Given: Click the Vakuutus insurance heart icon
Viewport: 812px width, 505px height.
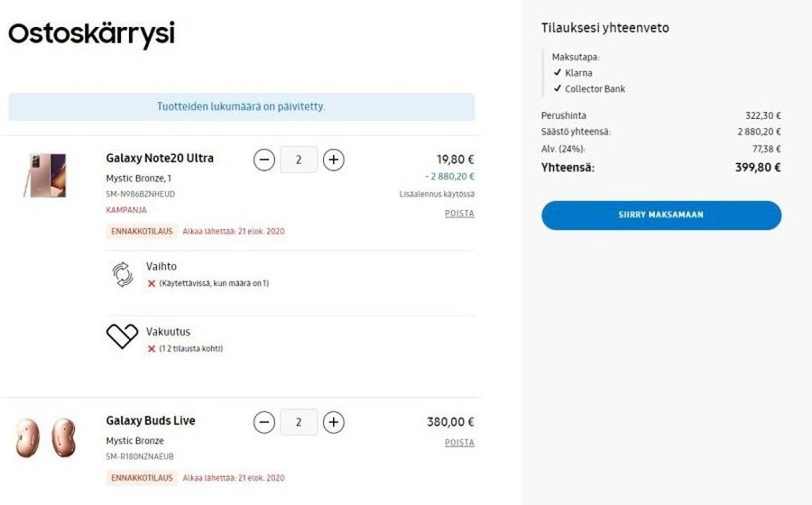Looking at the screenshot, I should click(x=123, y=336).
